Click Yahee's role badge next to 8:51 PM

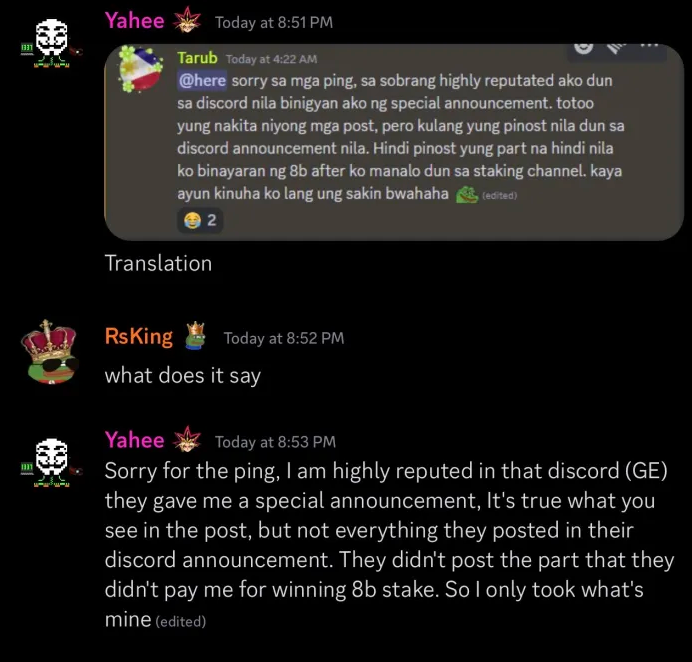click(x=187, y=20)
